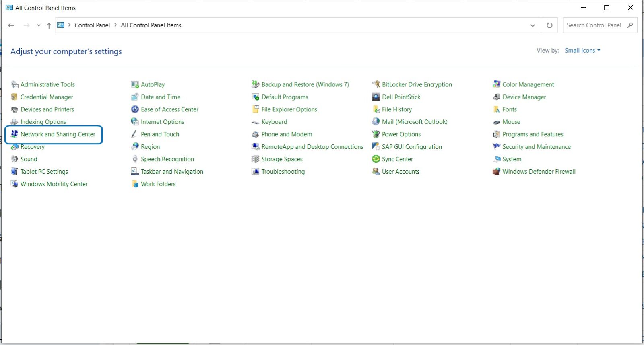Click the Ease of Access Center icon
The image size is (644, 345).
tap(135, 109)
